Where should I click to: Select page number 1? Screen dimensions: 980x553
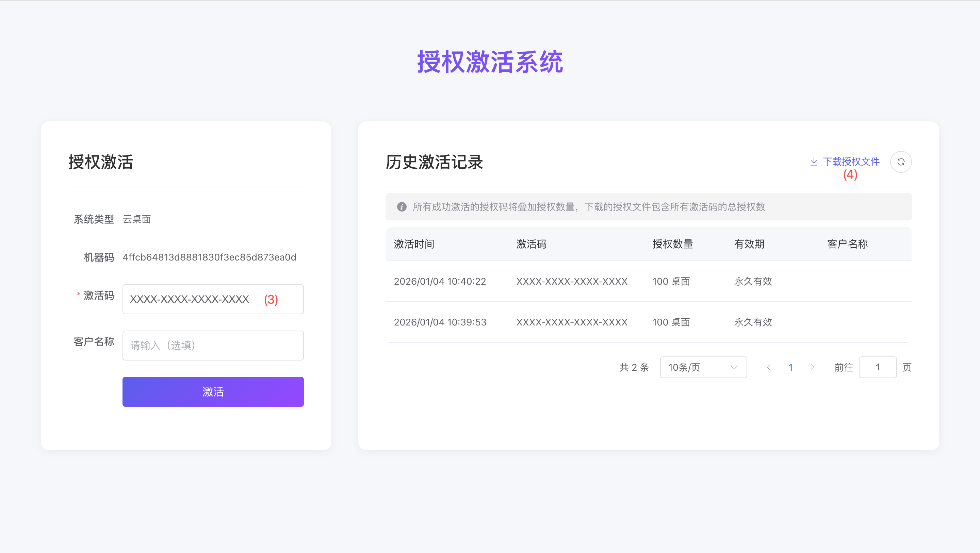tap(790, 367)
